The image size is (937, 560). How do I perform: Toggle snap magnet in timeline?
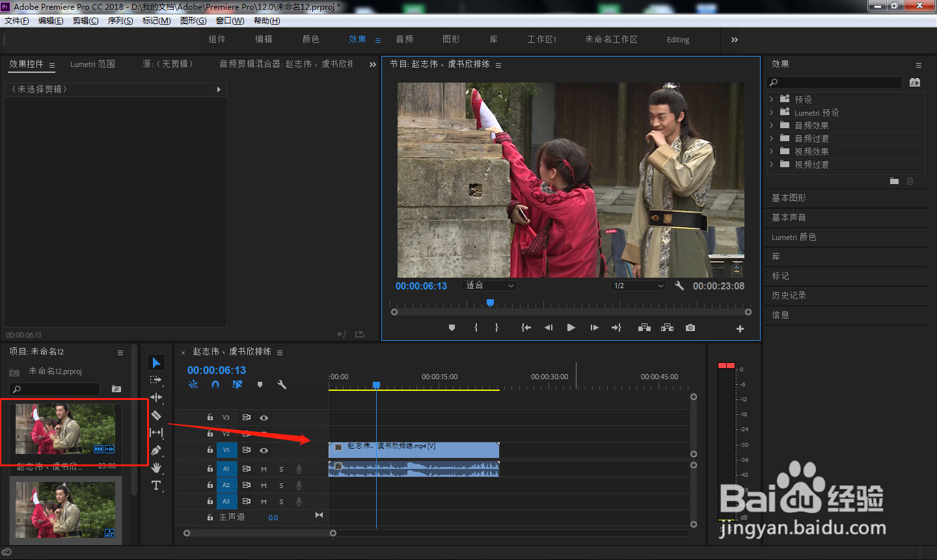coord(215,384)
